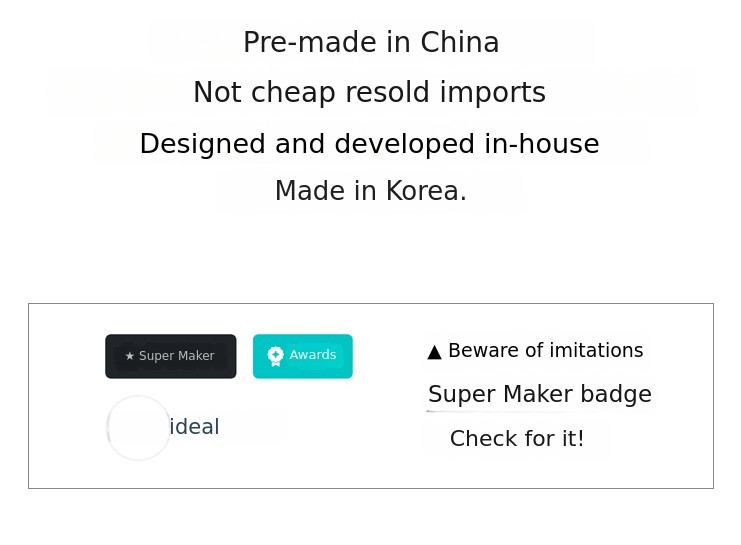Click the ribbon medal icon in Awards badge
This screenshot has height=545, width=741.
276,356
